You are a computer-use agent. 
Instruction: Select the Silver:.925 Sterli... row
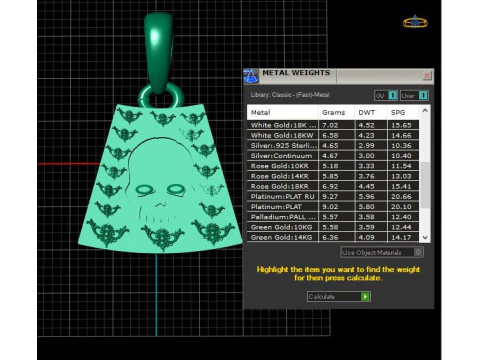coord(333,146)
